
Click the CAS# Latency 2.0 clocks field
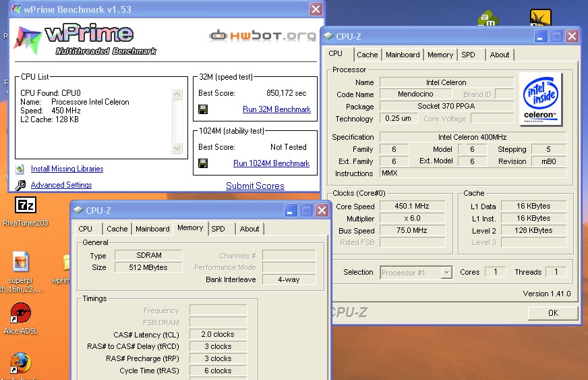pos(218,334)
